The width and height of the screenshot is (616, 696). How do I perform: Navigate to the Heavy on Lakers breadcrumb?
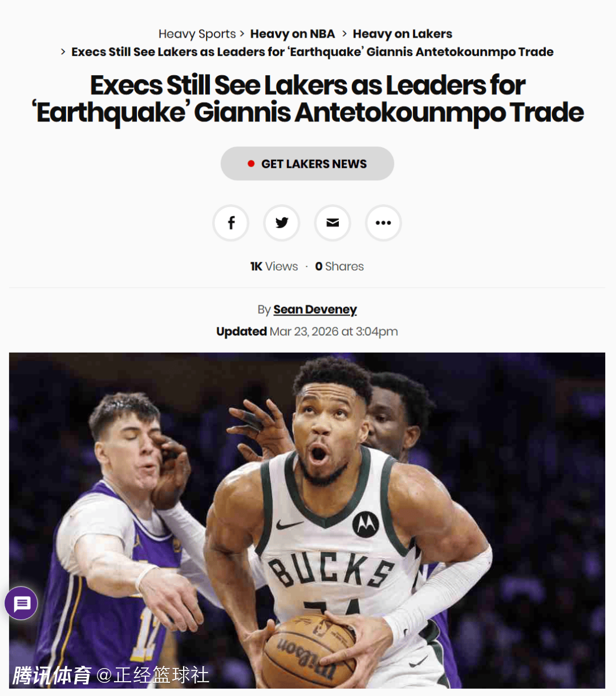tap(402, 34)
